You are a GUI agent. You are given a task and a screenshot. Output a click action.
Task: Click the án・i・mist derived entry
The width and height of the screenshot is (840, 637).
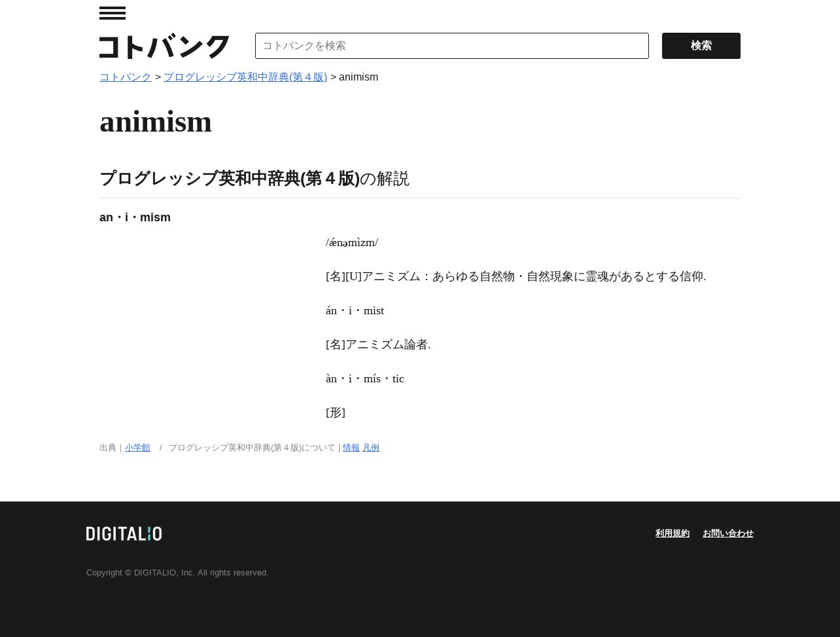(x=355, y=311)
